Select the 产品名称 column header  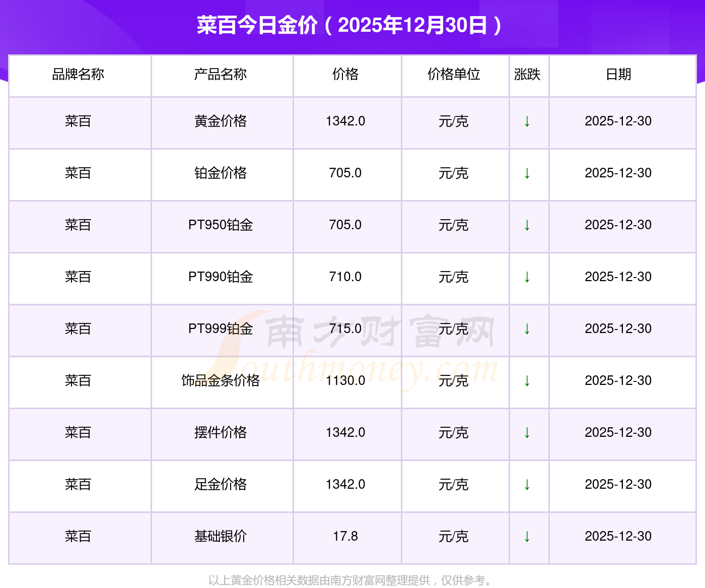221,75
